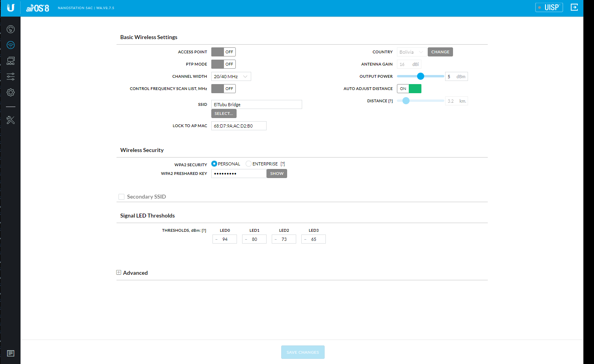Expand the Advanced section

tap(119, 273)
